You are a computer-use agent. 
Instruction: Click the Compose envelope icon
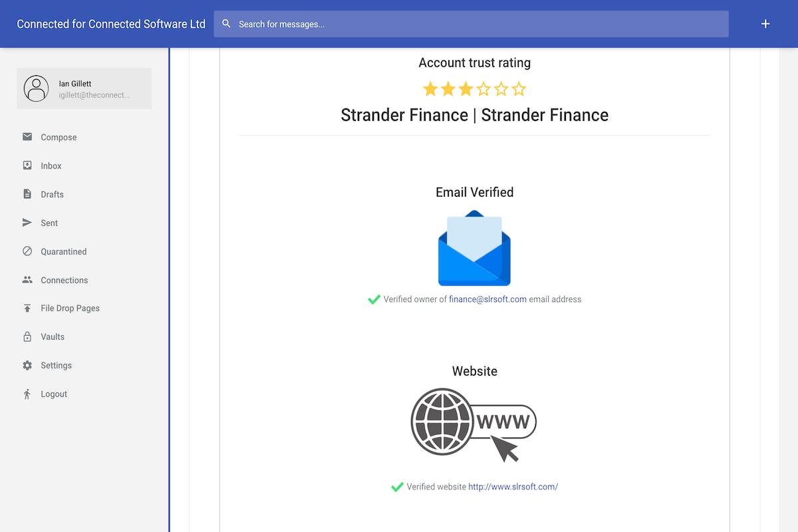[x=27, y=137]
